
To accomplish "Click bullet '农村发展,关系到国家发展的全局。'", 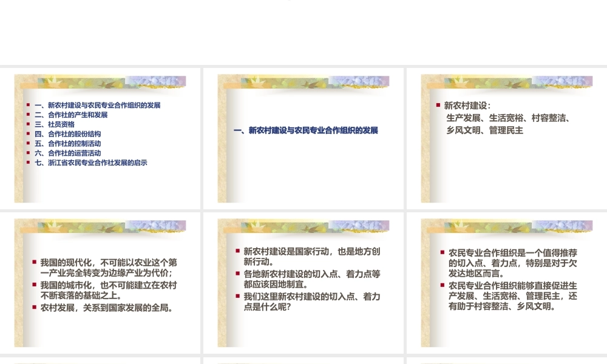I will [106, 308].
